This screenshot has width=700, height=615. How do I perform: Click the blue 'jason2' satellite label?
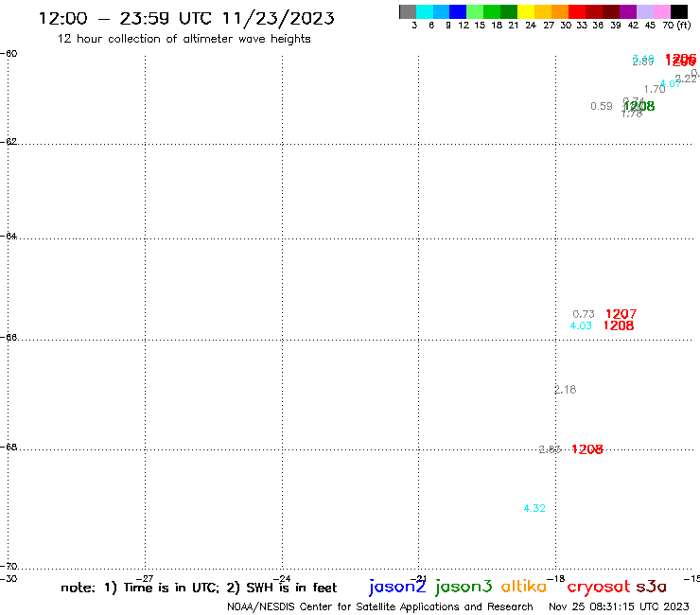pyautogui.click(x=397, y=587)
